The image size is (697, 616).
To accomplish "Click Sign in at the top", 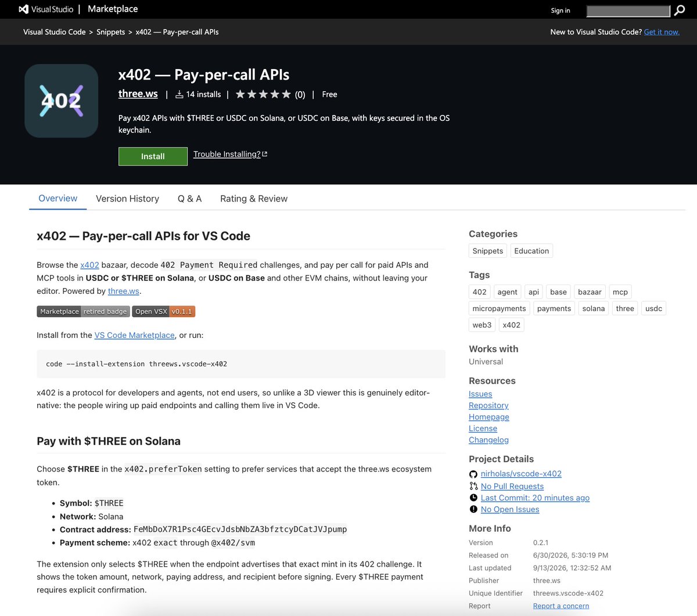I will 561,10.
